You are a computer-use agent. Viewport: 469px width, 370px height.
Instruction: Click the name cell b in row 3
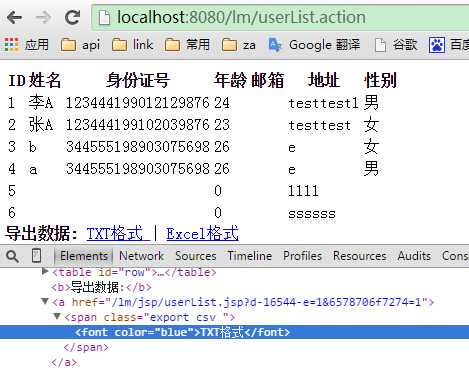(32, 147)
